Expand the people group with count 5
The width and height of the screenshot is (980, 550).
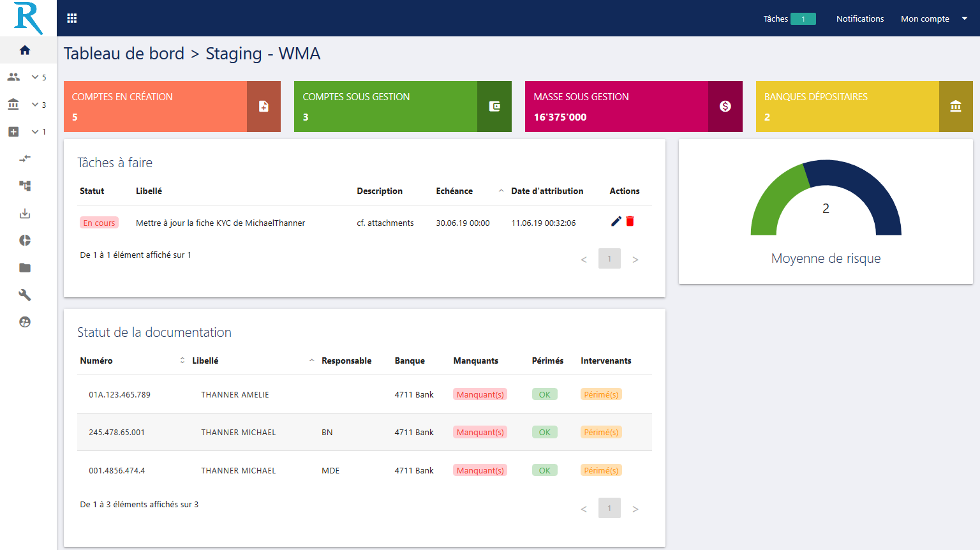26,77
